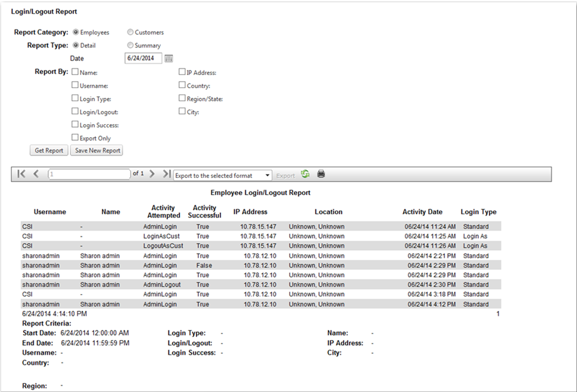
Task: Open Export to selected format dropdown
Action: (x=223, y=175)
